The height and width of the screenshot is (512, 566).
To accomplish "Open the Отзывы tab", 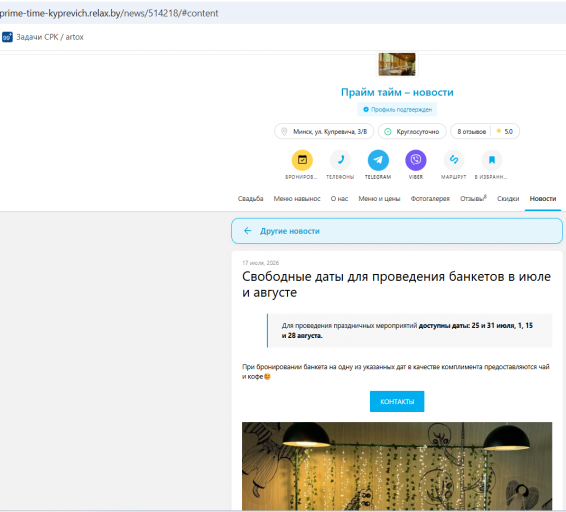I will 473,199.
